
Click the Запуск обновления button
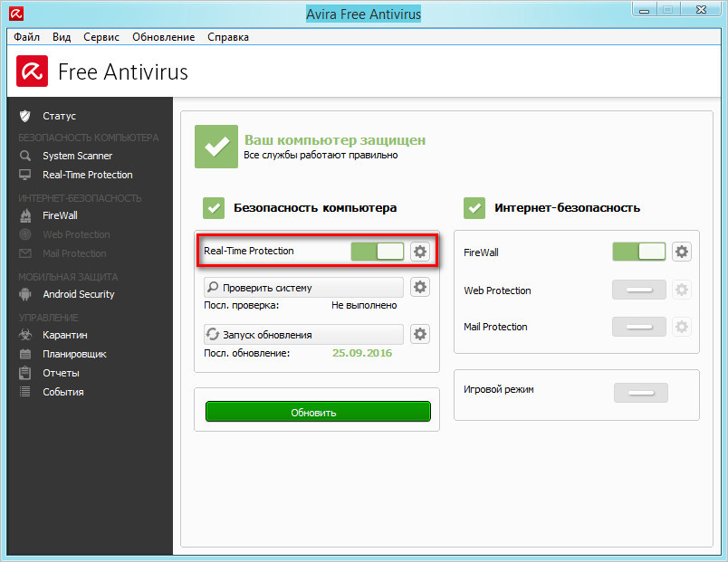point(303,335)
